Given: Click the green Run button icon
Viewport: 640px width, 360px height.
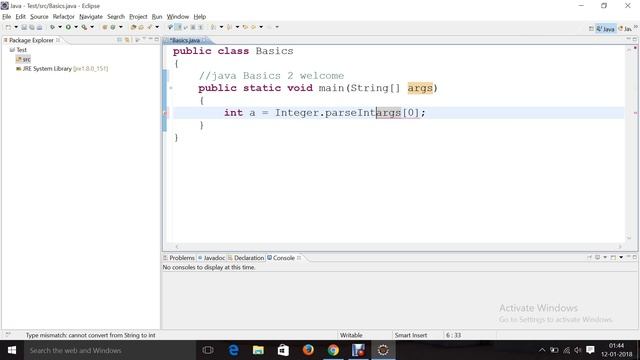Looking at the screenshot, I should point(68,27).
